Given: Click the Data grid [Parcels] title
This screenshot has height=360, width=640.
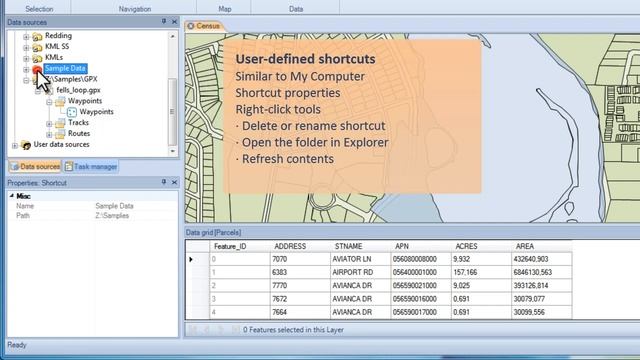Looking at the screenshot, I should click(213, 233).
